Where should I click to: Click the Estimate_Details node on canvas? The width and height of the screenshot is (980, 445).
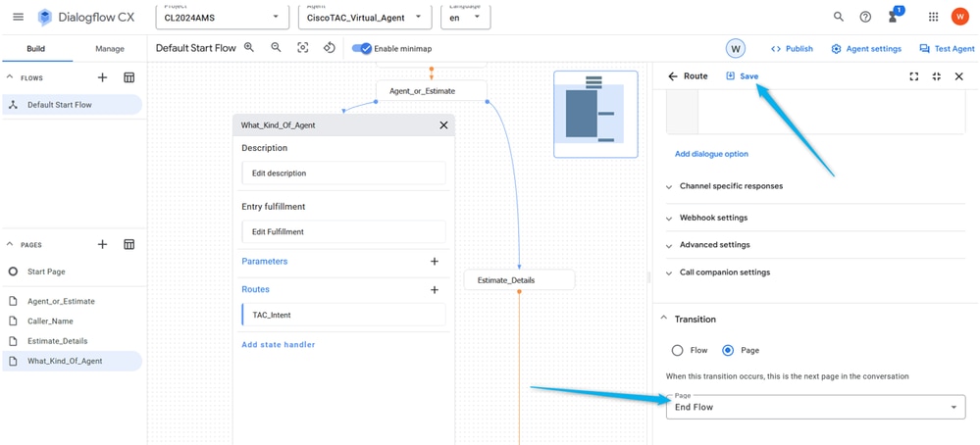pos(519,280)
